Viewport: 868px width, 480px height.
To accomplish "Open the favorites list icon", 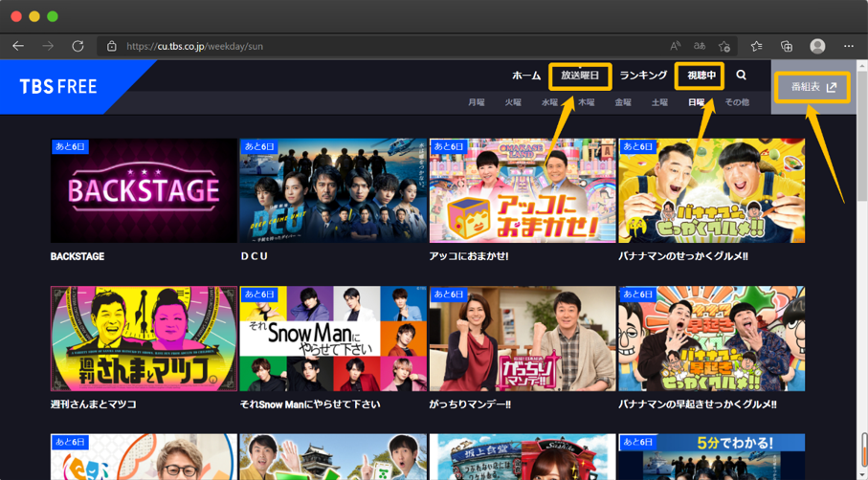I will coord(757,47).
